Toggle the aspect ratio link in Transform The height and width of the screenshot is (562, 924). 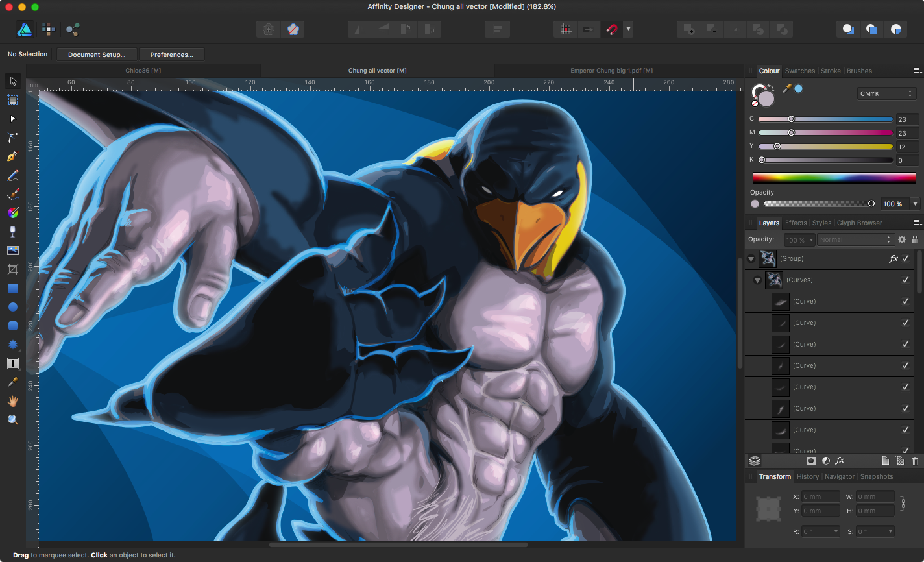pos(903,504)
